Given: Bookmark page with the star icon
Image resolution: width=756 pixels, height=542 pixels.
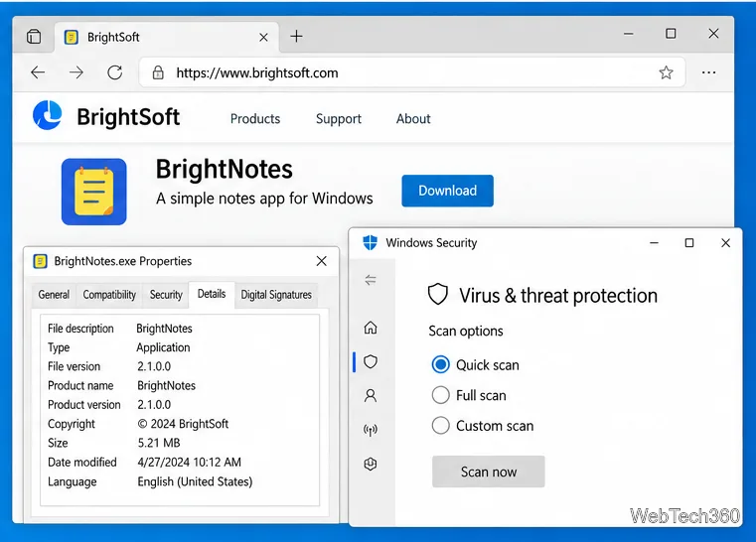Looking at the screenshot, I should (x=666, y=72).
